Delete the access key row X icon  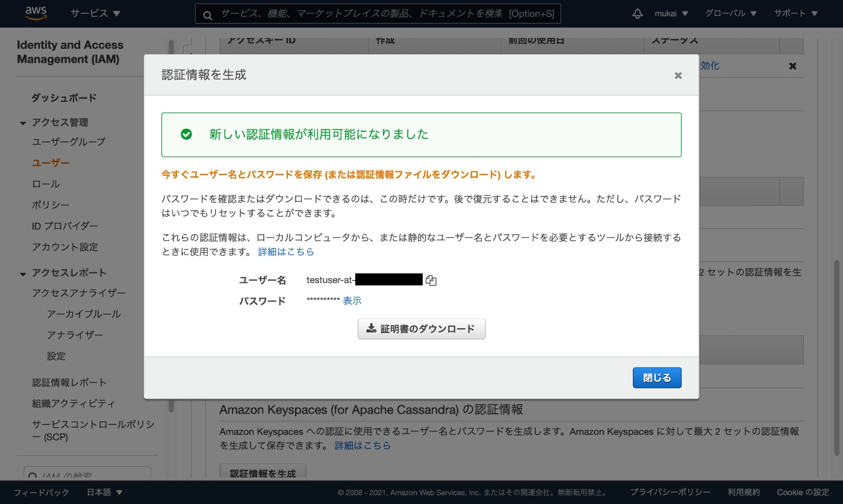[792, 66]
